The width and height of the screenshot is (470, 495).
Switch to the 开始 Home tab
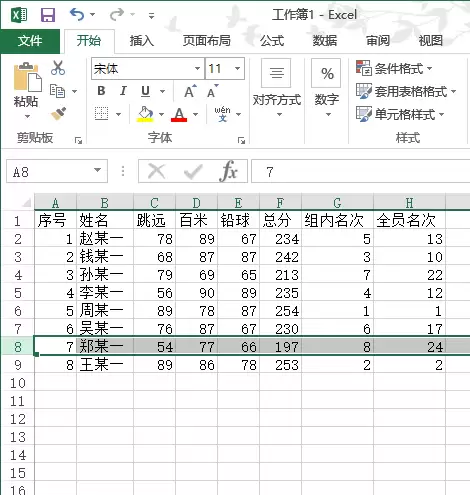89,41
